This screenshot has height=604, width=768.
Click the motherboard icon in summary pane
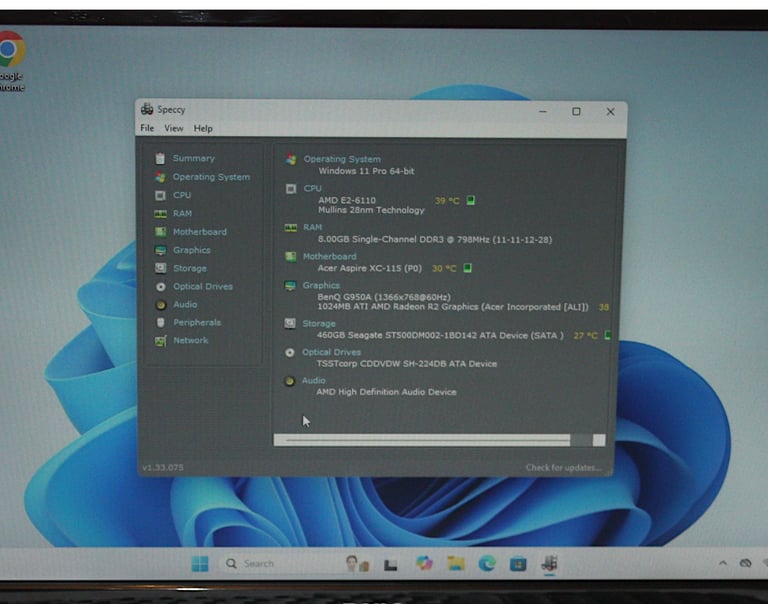[290, 257]
